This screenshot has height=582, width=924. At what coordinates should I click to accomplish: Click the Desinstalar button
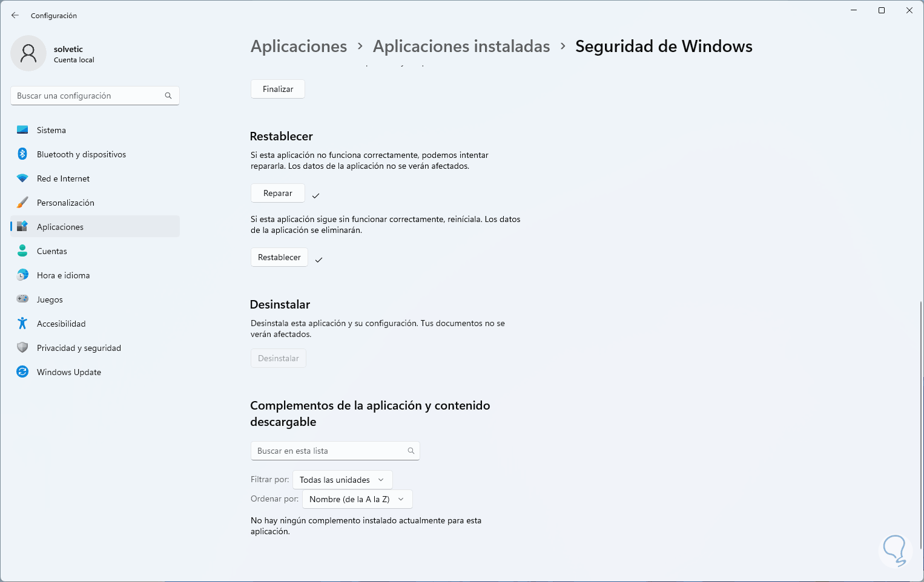[279, 358]
